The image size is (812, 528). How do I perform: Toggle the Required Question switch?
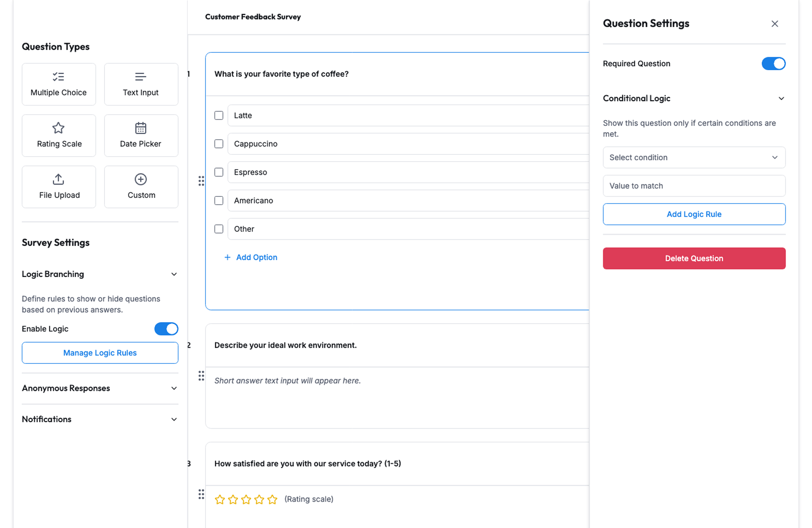pyautogui.click(x=773, y=63)
